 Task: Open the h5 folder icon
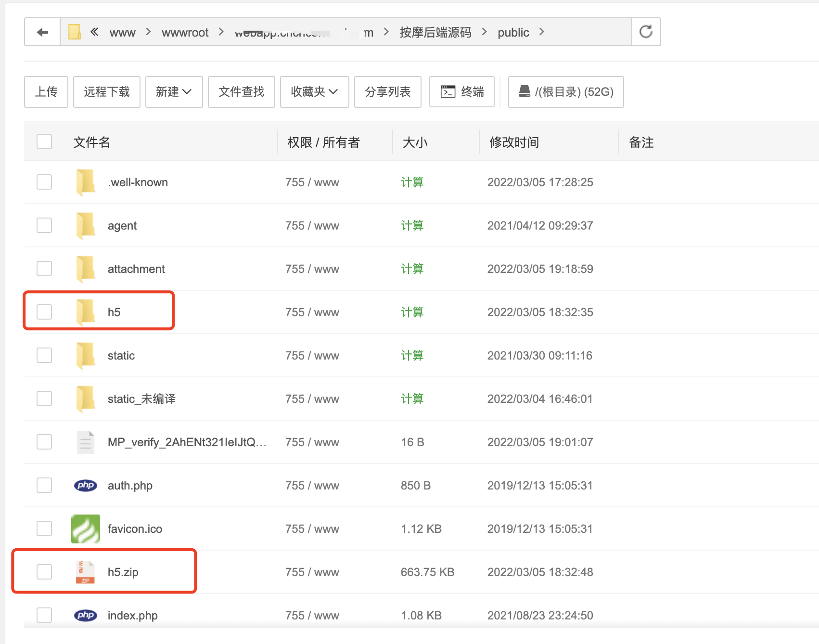pos(86,312)
